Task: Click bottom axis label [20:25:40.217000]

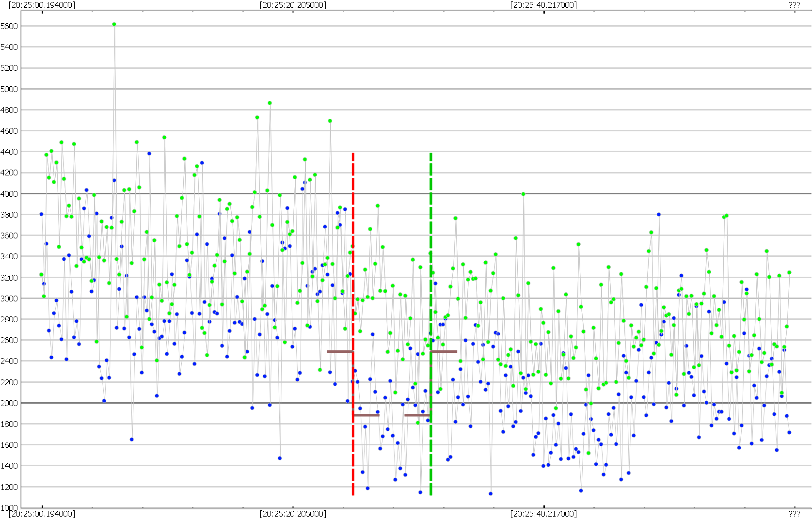Action: point(543,514)
